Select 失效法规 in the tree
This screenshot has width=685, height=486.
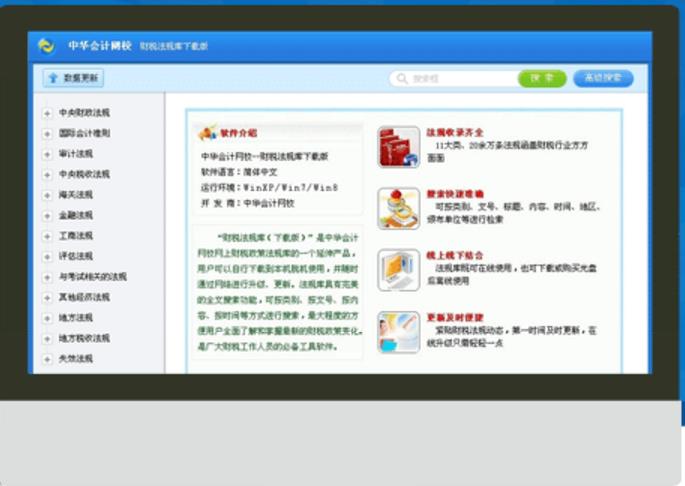point(76,359)
